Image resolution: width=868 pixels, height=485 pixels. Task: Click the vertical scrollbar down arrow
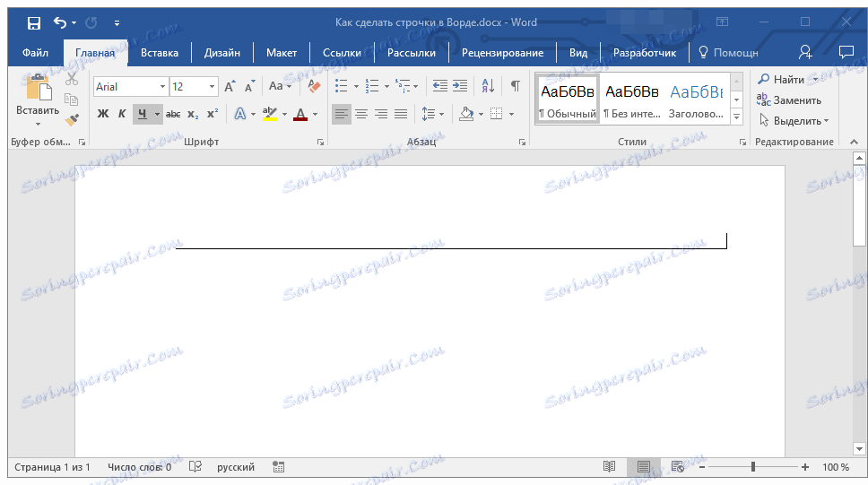click(x=859, y=449)
